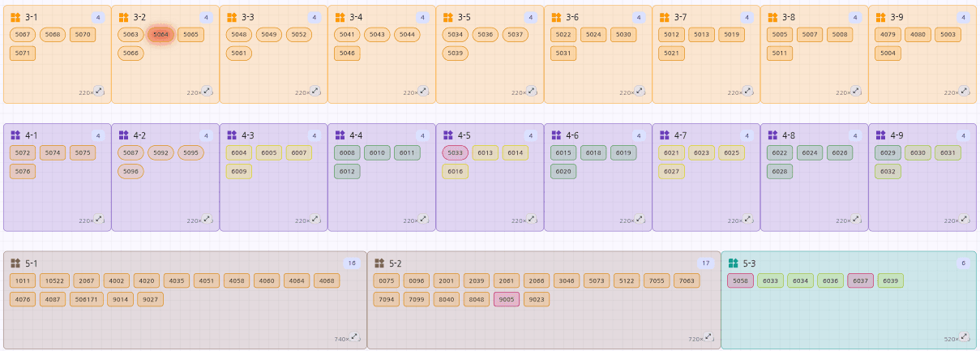Select chip 6009 in group 4-3
This screenshot has width=980, height=351.
pyautogui.click(x=239, y=171)
